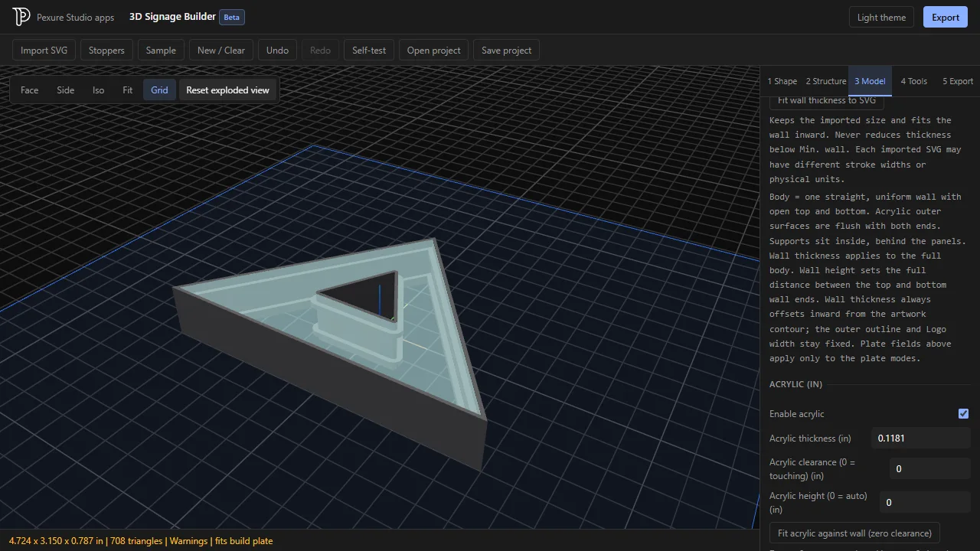The width and height of the screenshot is (980, 551).
Task: Edit the Acrylic thickness field
Action: coord(921,439)
